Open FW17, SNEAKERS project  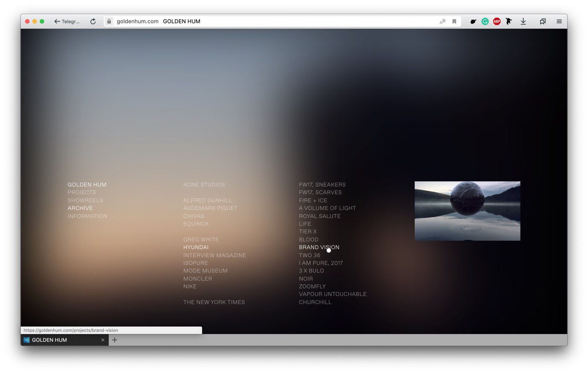pyautogui.click(x=322, y=185)
